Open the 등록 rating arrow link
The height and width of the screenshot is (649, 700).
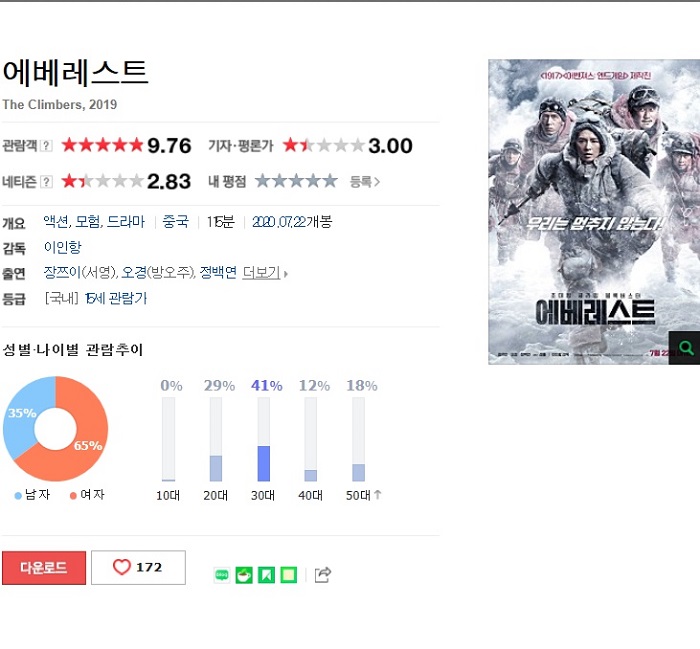(364, 182)
